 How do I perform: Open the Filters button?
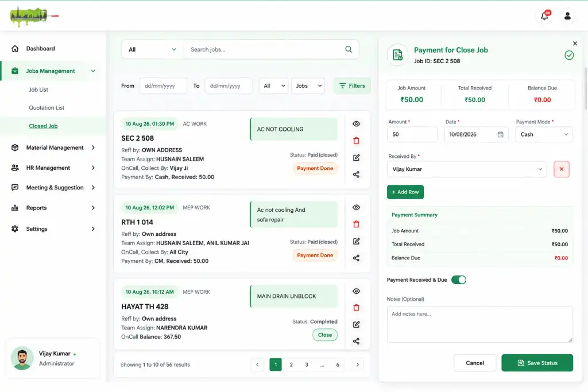pyautogui.click(x=352, y=86)
